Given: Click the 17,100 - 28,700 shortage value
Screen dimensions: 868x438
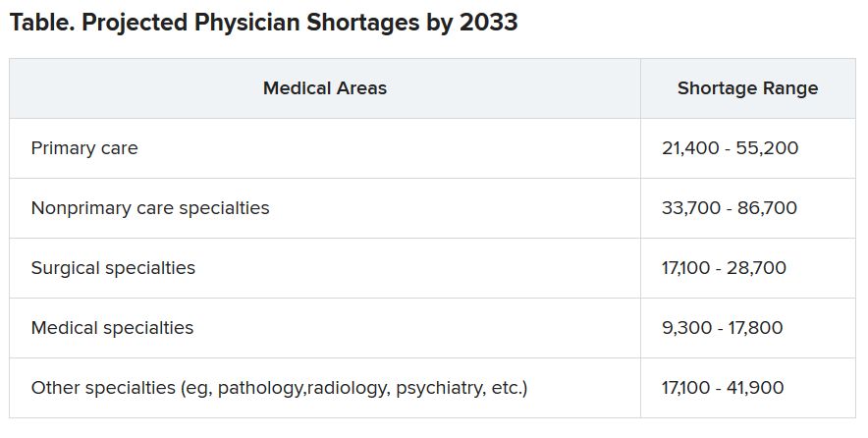Looking at the screenshot, I should (x=724, y=268).
